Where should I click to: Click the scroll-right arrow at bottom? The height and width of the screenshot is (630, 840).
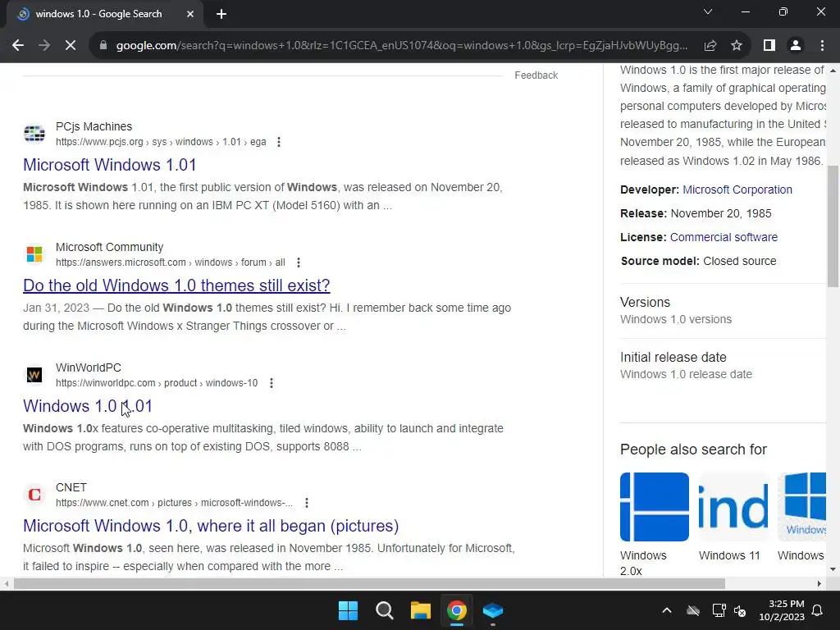(819, 583)
